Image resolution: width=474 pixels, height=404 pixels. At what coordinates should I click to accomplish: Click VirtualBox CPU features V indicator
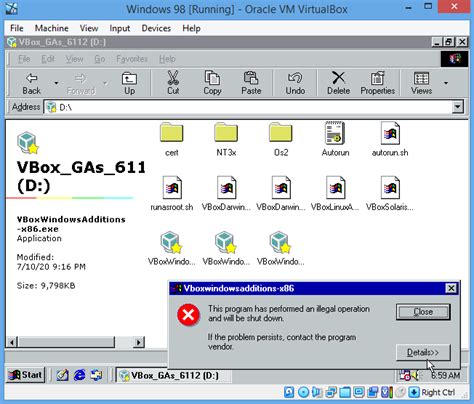[x=386, y=392]
